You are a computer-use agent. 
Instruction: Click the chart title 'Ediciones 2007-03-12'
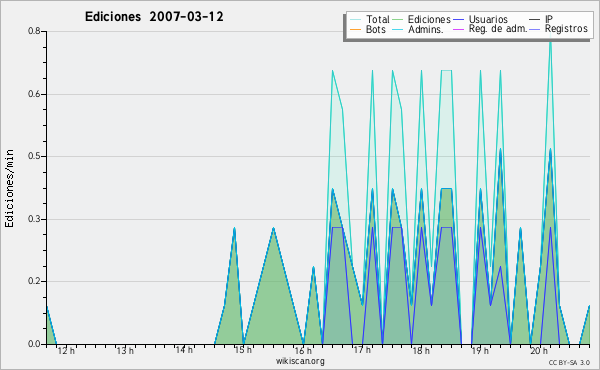(154, 17)
